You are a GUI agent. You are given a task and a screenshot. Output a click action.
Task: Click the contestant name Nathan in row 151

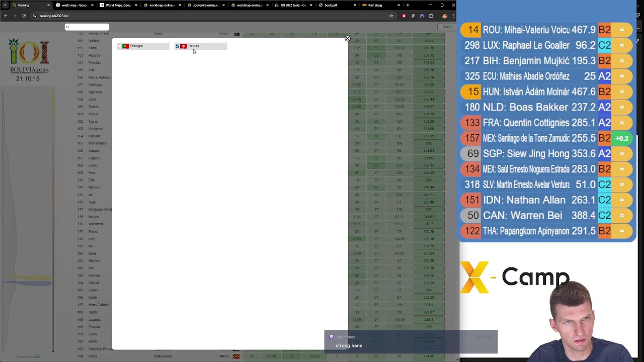(x=94, y=41)
